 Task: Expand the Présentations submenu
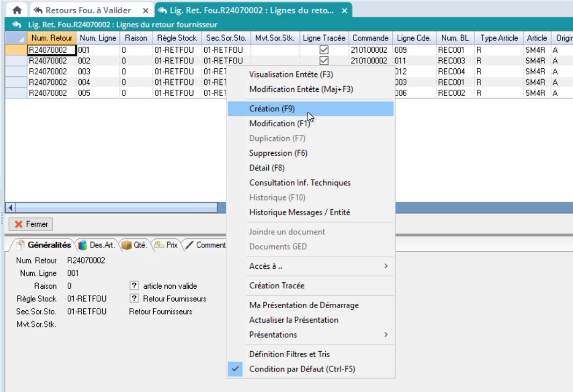tap(311, 335)
